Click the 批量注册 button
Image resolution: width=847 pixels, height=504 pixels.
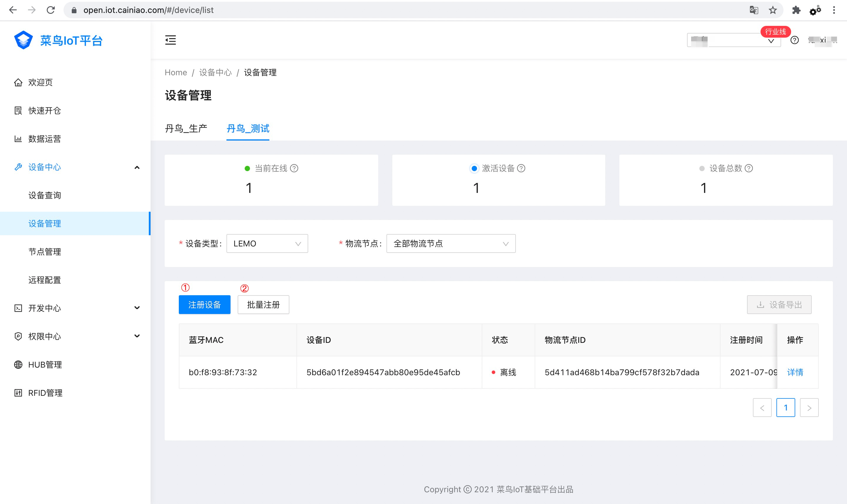[263, 305]
